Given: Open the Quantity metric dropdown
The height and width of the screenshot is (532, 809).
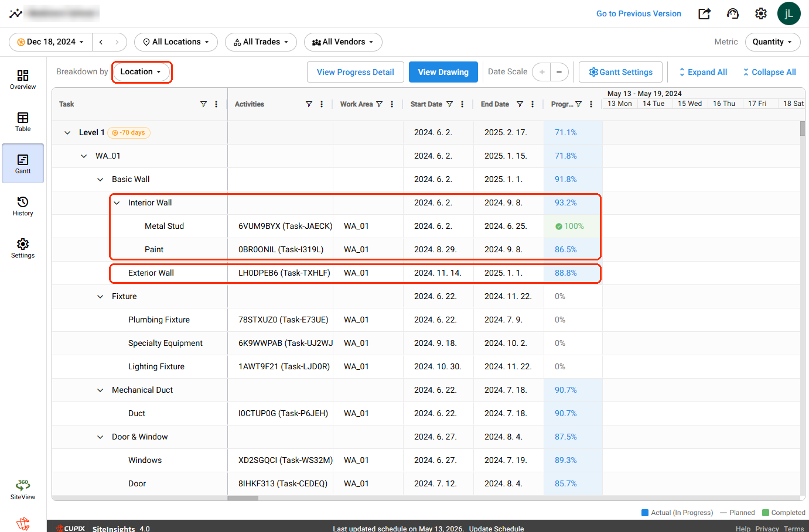Looking at the screenshot, I should 772,42.
